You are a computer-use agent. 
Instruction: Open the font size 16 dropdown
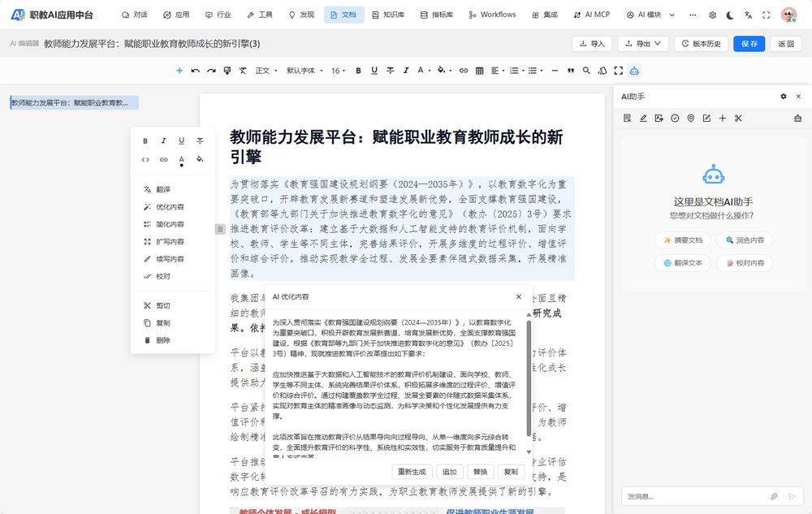point(338,71)
